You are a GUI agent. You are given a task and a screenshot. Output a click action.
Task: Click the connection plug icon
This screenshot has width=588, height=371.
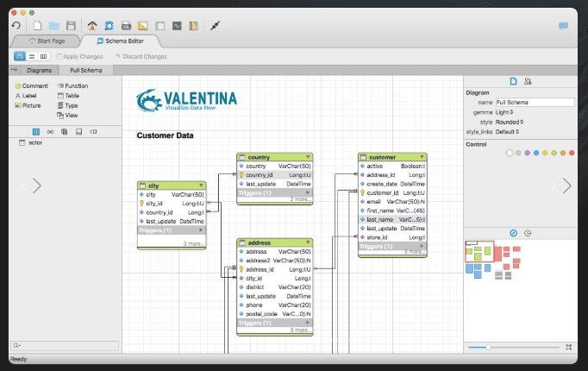pyautogui.click(x=215, y=26)
